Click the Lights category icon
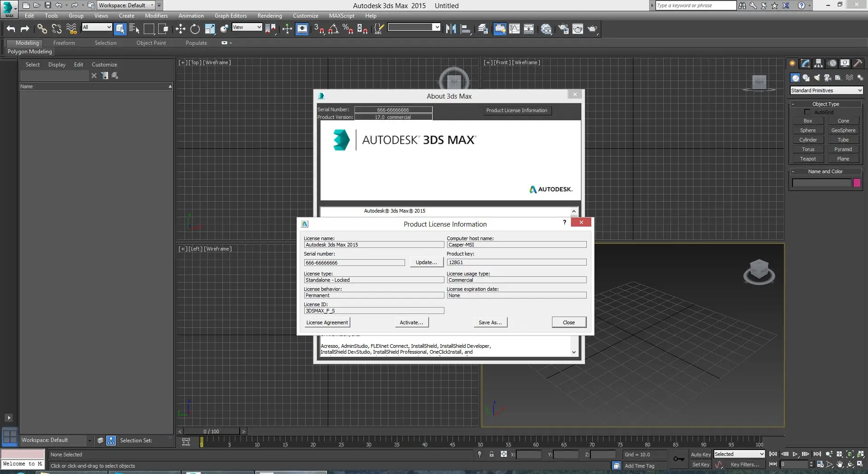Screen dimensions: 868x474 817,78
